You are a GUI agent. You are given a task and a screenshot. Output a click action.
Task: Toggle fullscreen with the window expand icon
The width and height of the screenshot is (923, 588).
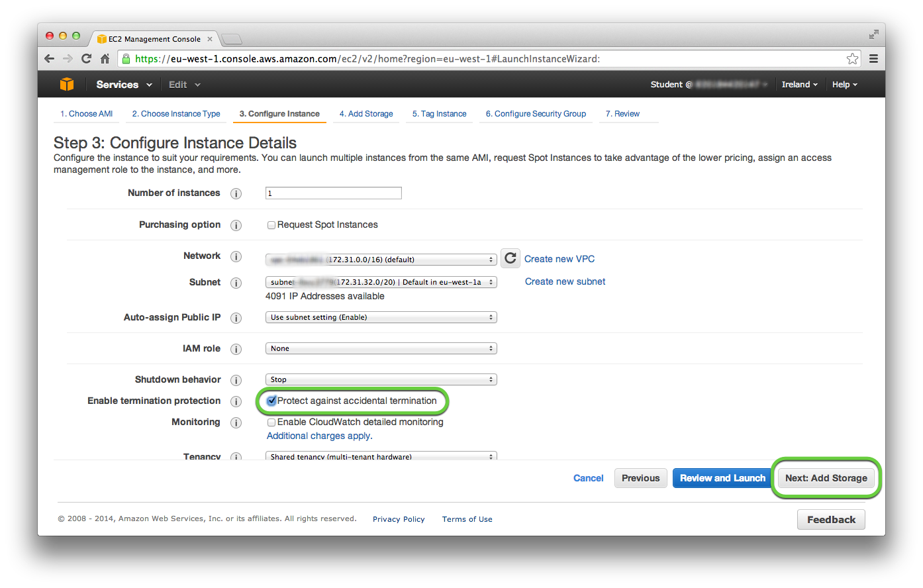(x=873, y=34)
